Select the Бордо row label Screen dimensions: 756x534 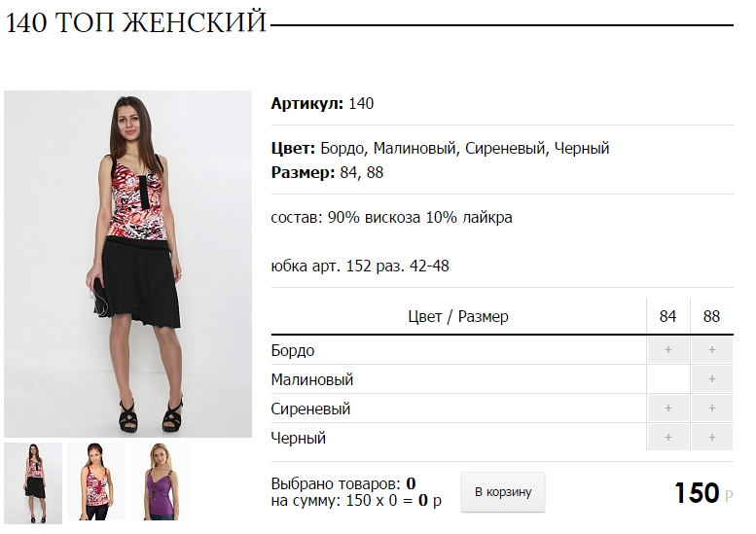click(x=293, y=350)
